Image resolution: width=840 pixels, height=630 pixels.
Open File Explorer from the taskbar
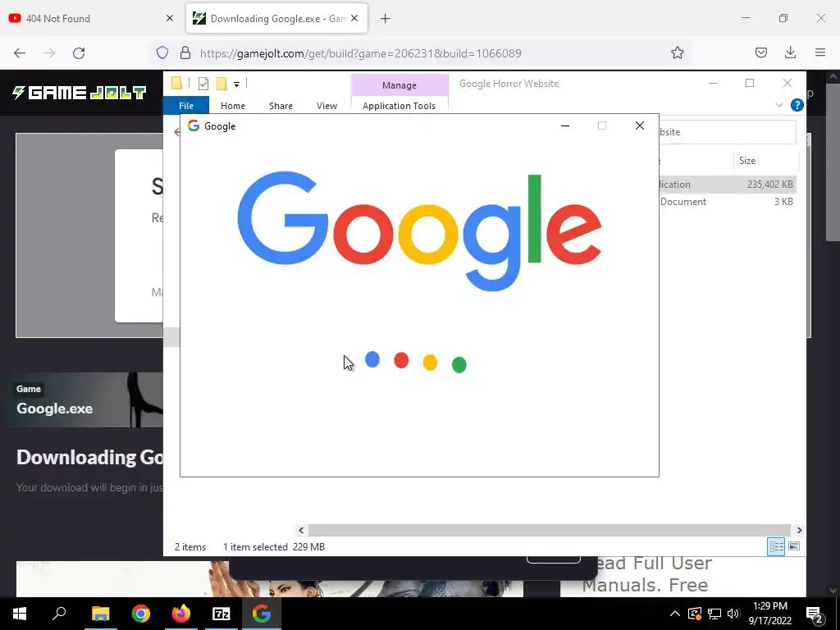coord(100,614)
